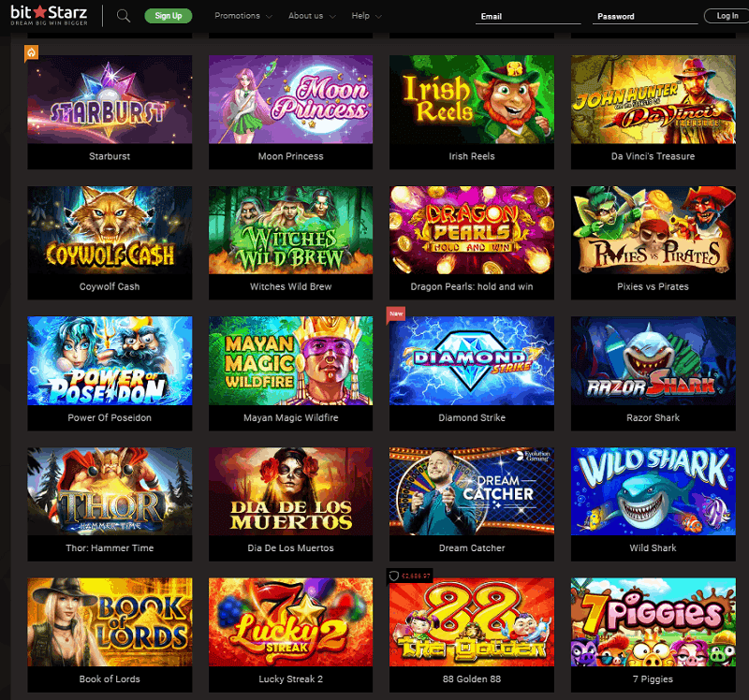The image size is (749, 700).
Task: Open the Moon Princess game thumbnail
Action: (290, 99)
